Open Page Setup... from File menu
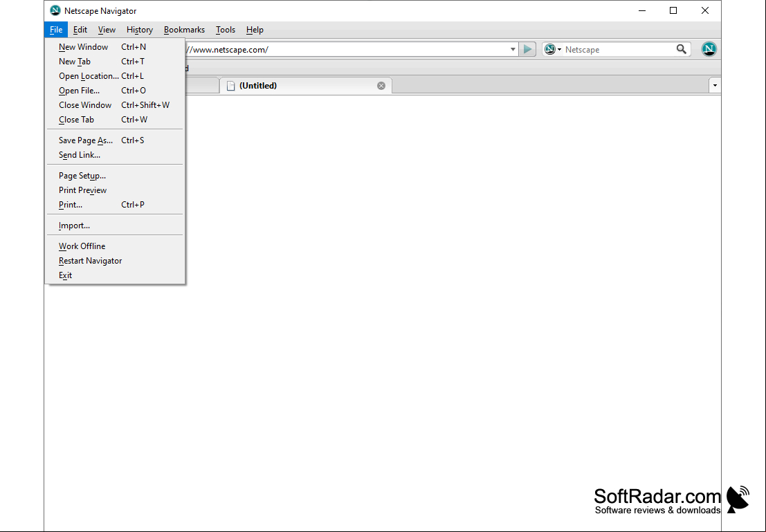 pyautogui.click(x=115, y=176)
